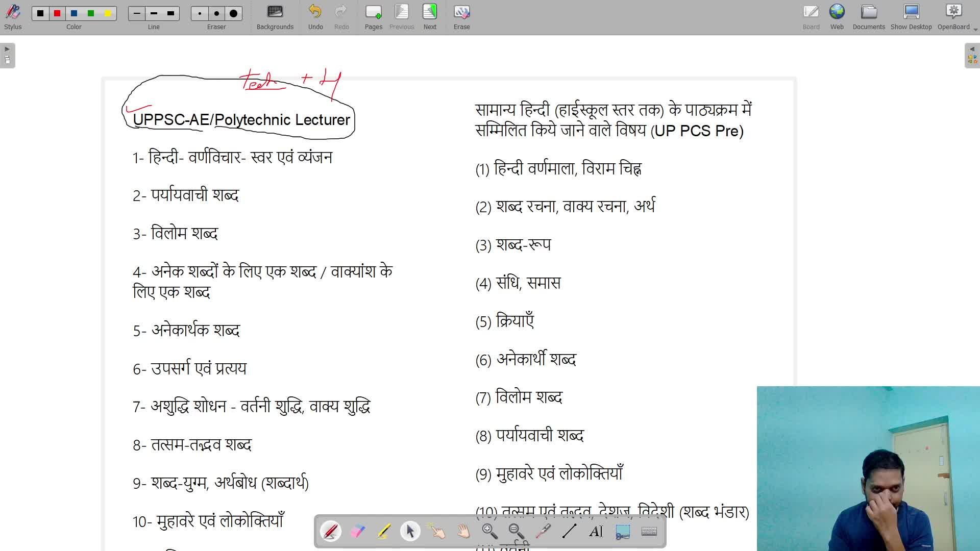Screen dimensions: 980x551
Task: Click the text '3- विलोम शब्द'
Action: [175, 234]
